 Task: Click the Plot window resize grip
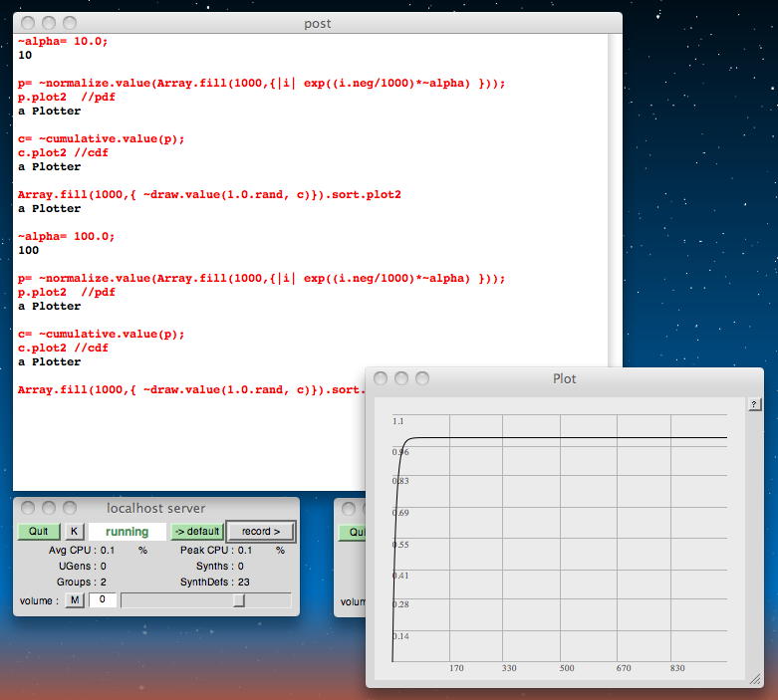(x=755, y=679)
